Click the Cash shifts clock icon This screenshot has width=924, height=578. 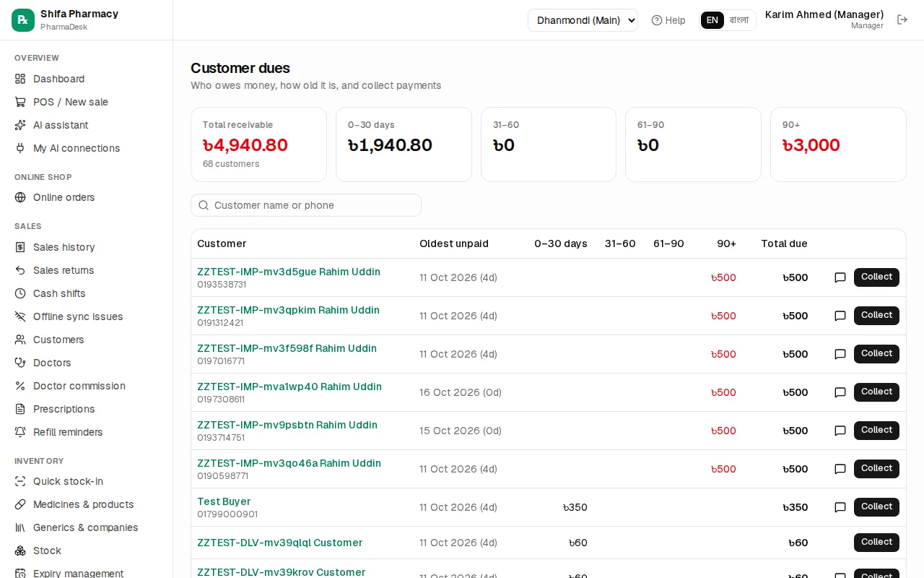point(20,293)
